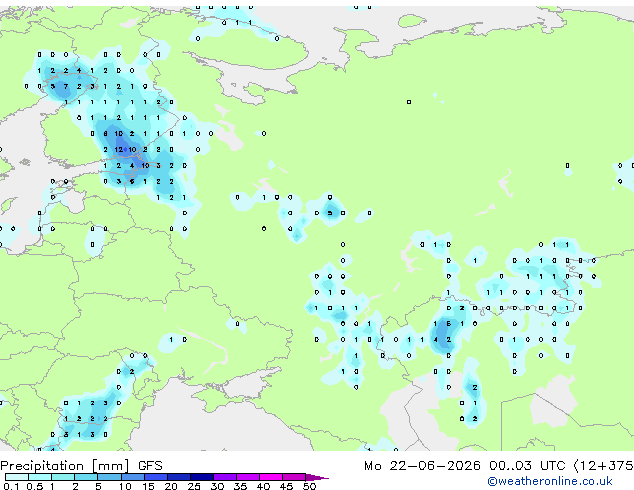Screen dimensions: 634x490
Task: Click the 35–40 mm violet legend swatch
Action: coord(248,477)
